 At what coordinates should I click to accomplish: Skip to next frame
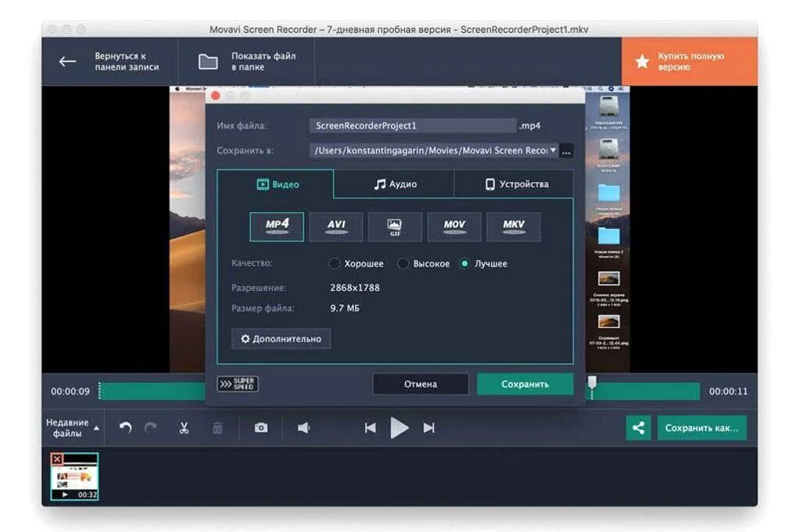429,427
